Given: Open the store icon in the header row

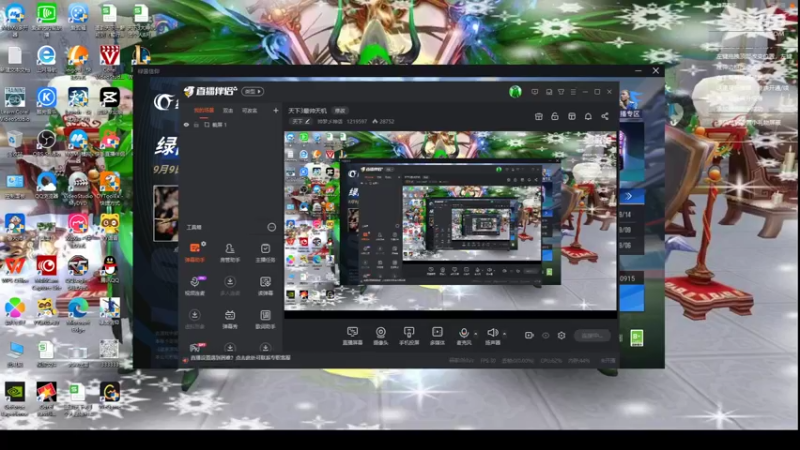Looking at the screenshot, I should point(539,116).
